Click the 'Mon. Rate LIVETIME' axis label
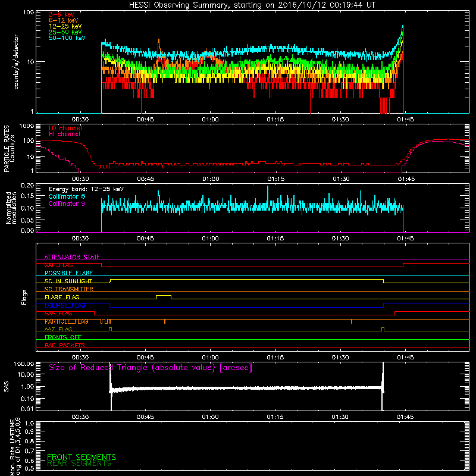This screenshot has height=476, width=476. 12,447
